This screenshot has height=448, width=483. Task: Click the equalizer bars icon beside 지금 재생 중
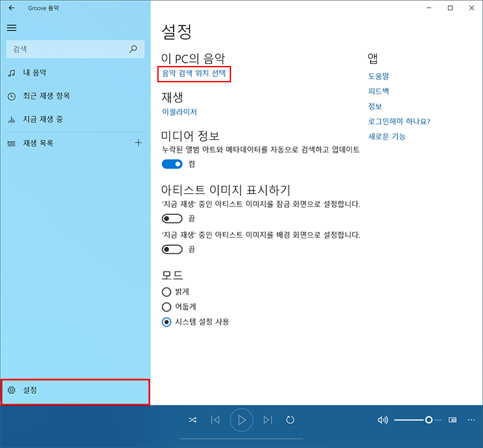point(12,120)
